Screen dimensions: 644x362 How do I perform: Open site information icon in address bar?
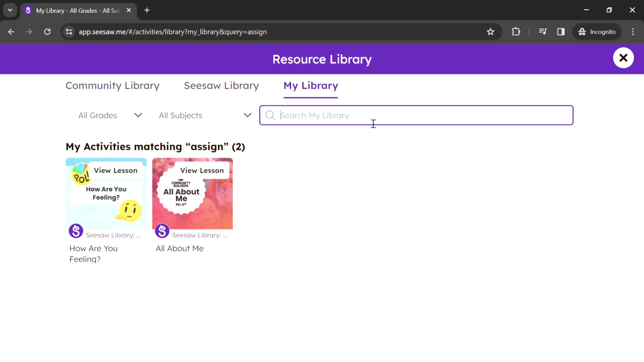coord(69,32)
